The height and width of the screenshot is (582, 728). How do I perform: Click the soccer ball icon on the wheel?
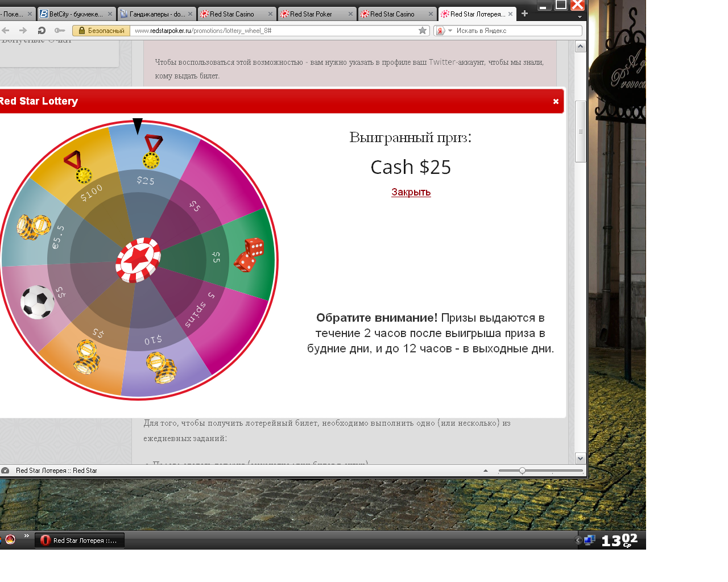pyautogui.click(x=38, y=302)
